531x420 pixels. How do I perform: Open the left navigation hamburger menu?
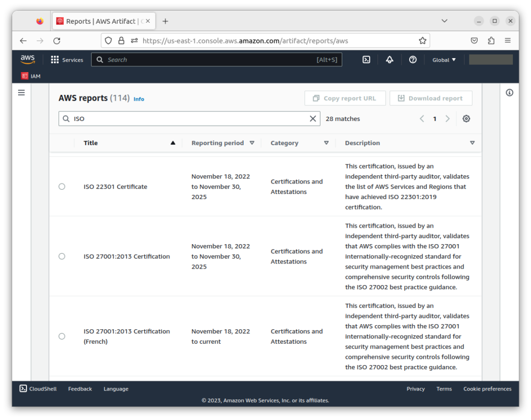point(21,92)
